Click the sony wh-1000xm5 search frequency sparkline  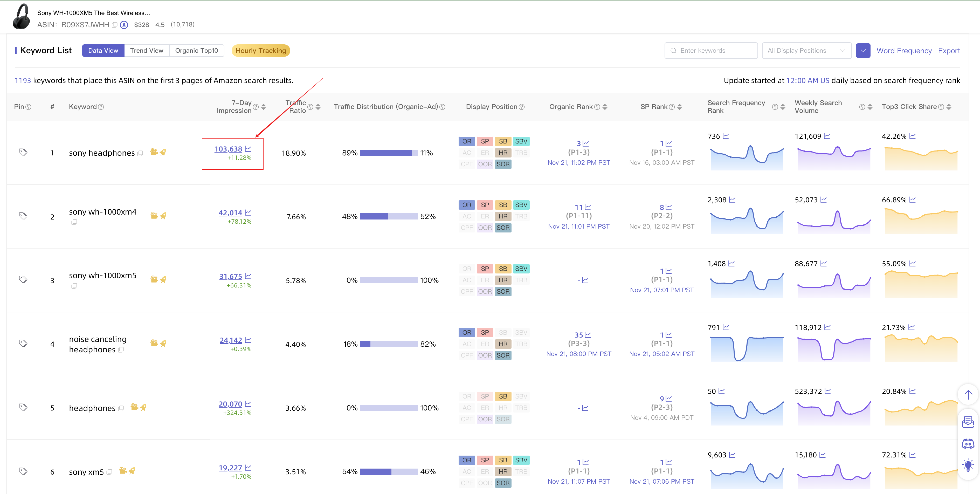(747, 284)
